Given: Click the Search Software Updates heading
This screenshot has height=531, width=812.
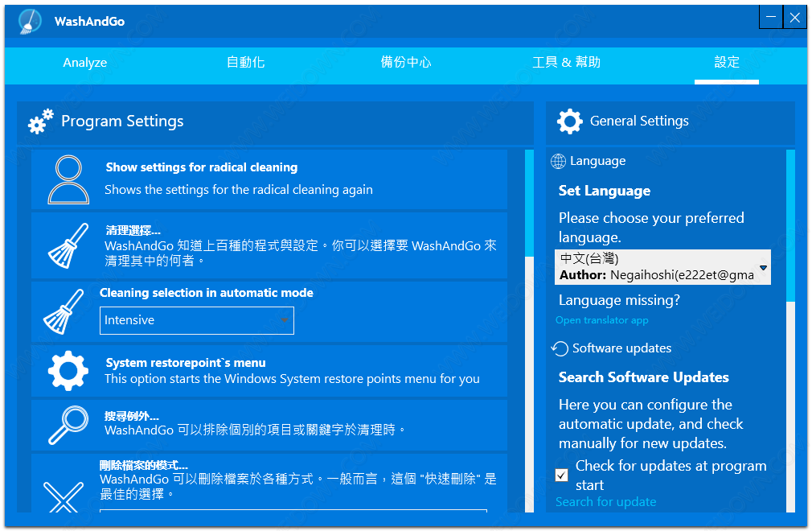Looking at the screenshot, I should tap(644, 377).
